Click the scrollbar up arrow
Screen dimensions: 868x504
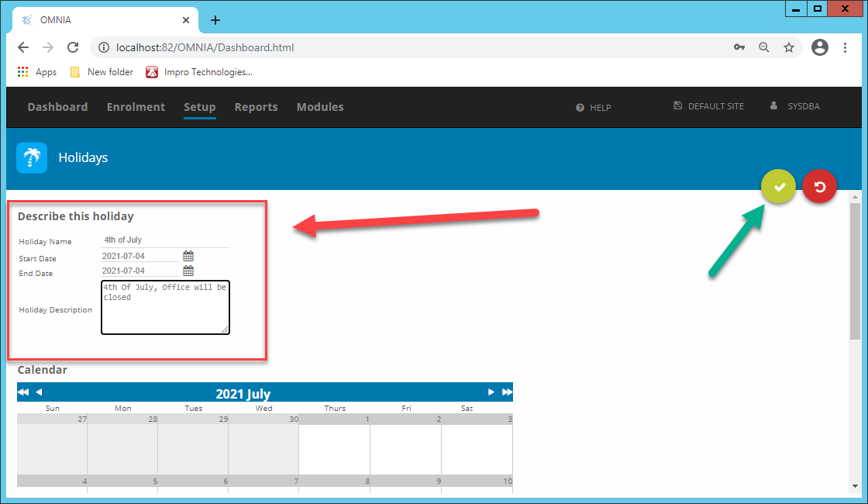coord(856,197)
